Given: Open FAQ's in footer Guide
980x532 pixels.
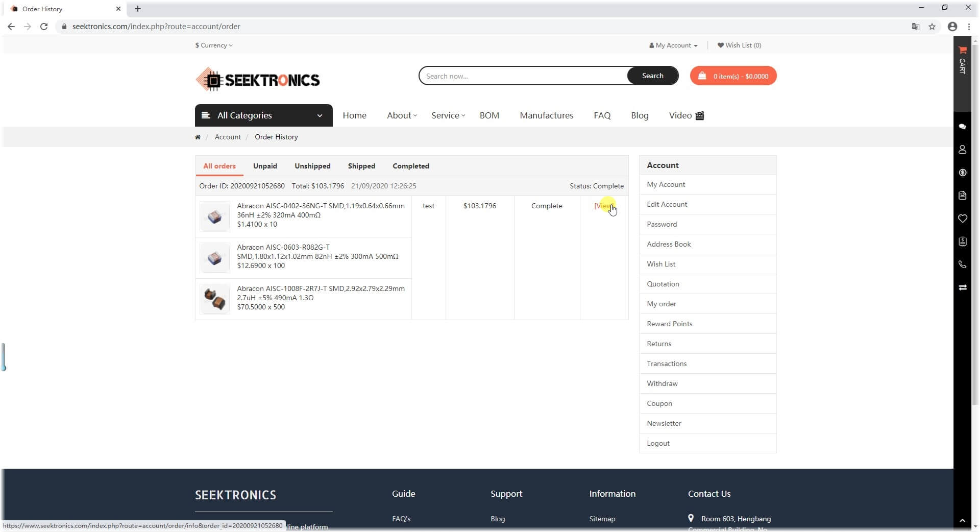Looking at the screenshot, I should [401, 519].
